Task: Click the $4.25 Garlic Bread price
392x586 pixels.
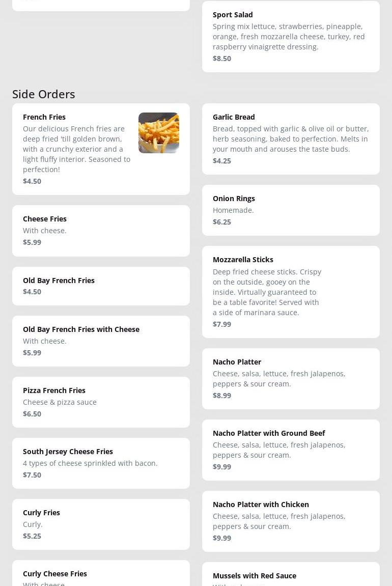Action: click(222, 161)
